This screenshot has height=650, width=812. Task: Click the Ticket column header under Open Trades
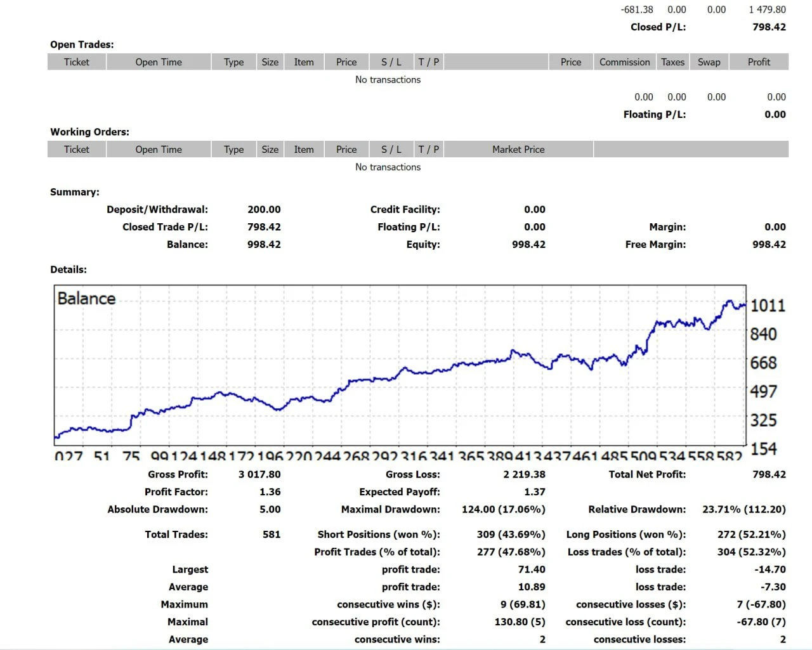(76, 62)
